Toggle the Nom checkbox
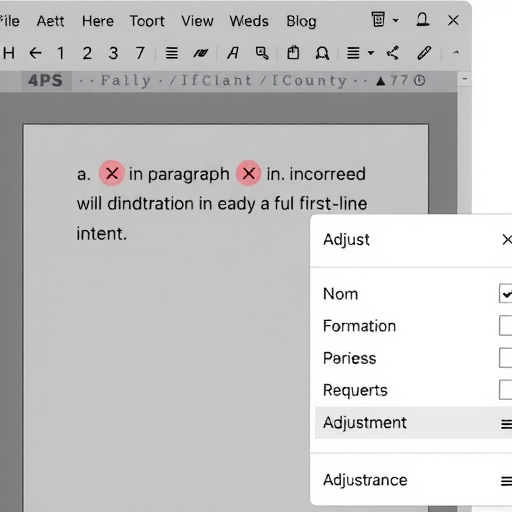The width and height of the screenshot is (512, 512). (x=505, y=293)
